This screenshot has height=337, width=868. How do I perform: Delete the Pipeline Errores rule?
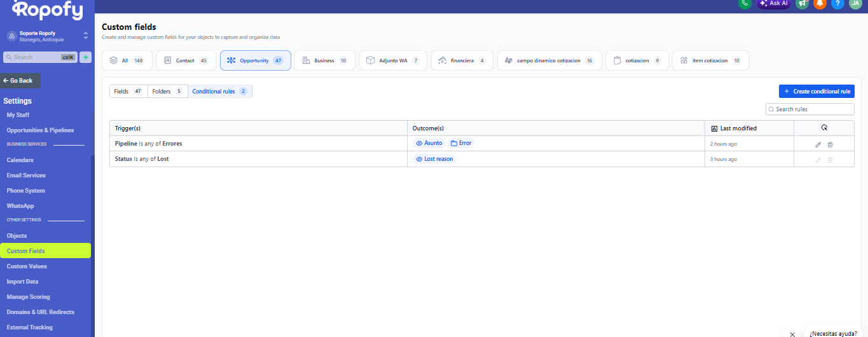(830, 144)
